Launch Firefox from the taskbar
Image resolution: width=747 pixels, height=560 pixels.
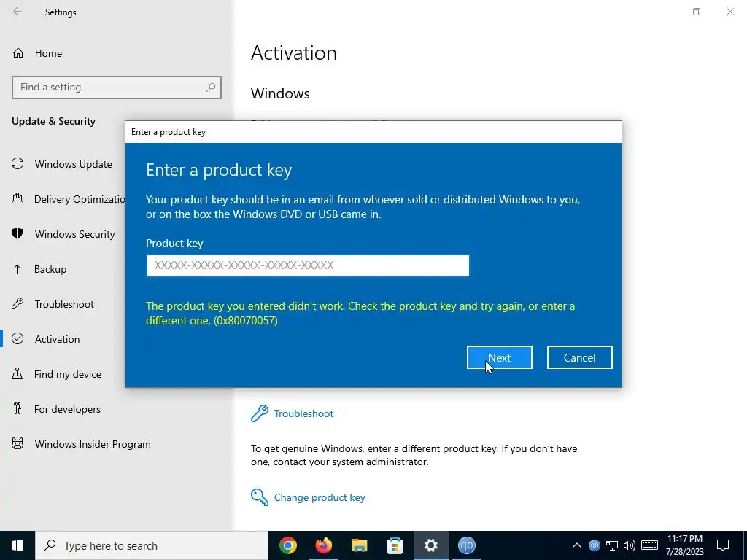[324, 545]
